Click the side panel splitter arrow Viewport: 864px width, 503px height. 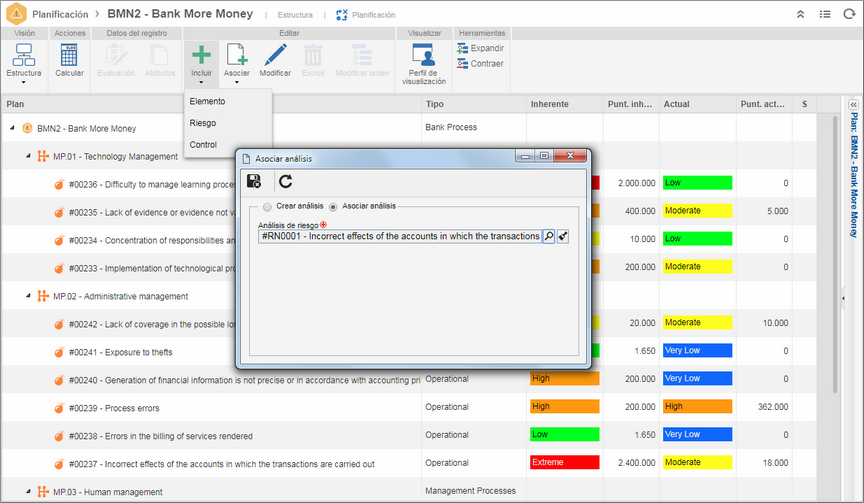[843, 298]
